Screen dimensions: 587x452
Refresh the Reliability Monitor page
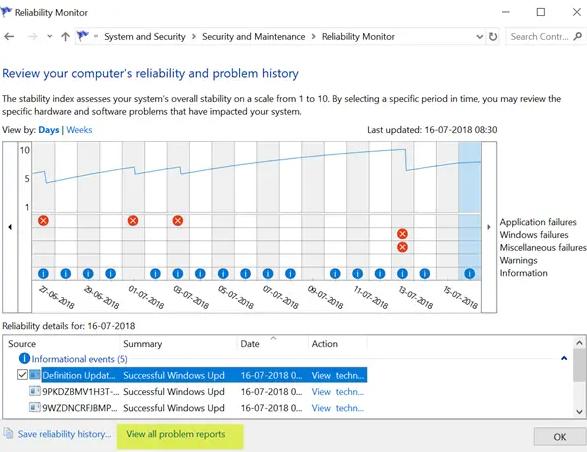[493, 37]
